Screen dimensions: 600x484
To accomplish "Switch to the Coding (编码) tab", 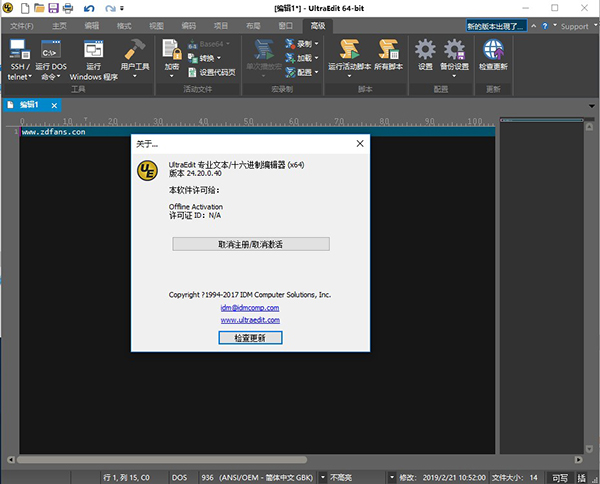I will point(189,26).
